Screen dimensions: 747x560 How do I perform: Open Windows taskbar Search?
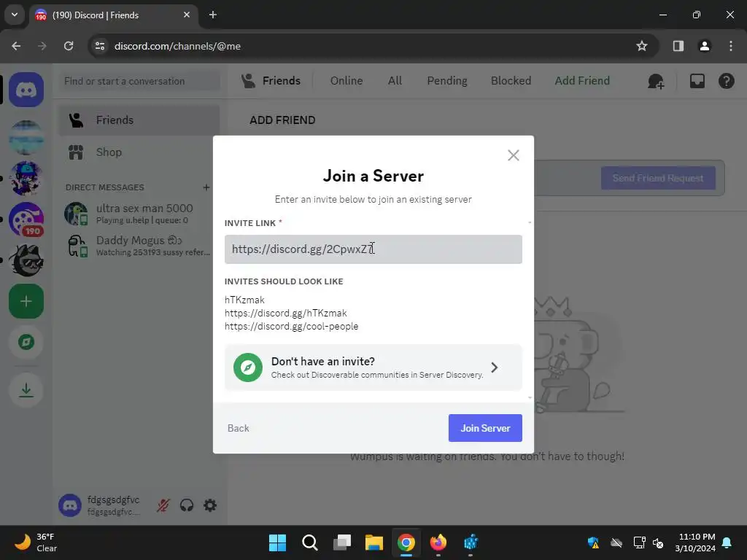309,542
